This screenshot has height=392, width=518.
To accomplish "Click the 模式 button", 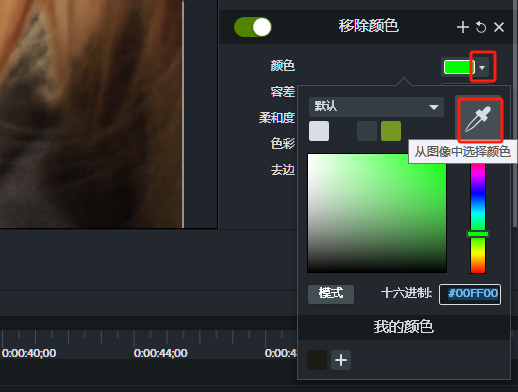I will click(x=331, y=294).
